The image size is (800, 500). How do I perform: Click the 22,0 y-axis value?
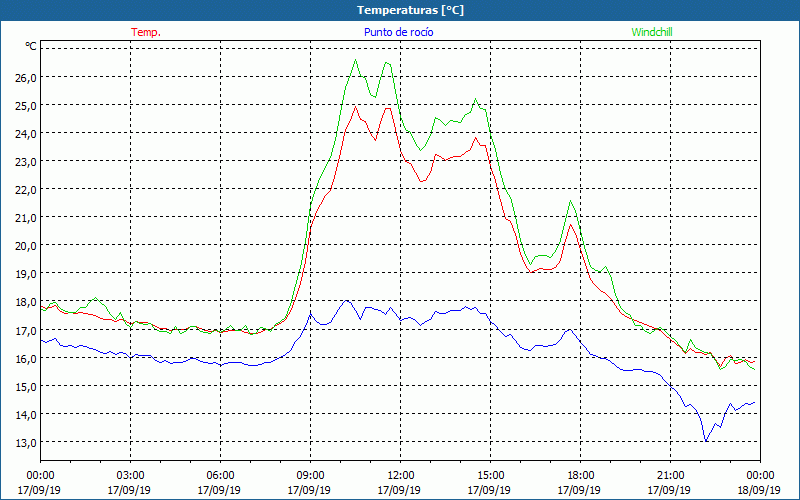[x=27, y=190]
